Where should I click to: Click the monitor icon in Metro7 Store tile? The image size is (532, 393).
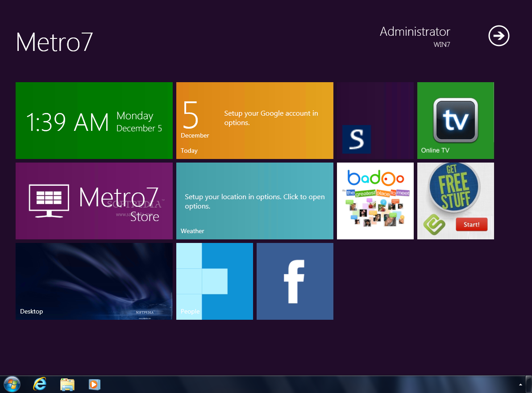pos(49,201)
